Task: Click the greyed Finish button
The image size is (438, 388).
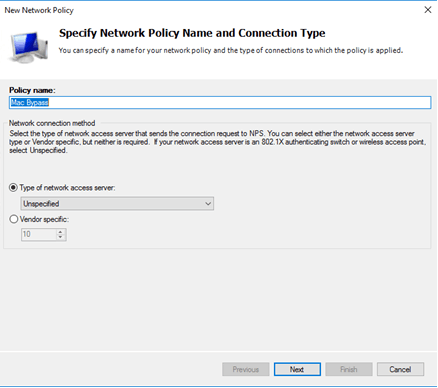Action: pyautogui.click(x=349, y=369)
